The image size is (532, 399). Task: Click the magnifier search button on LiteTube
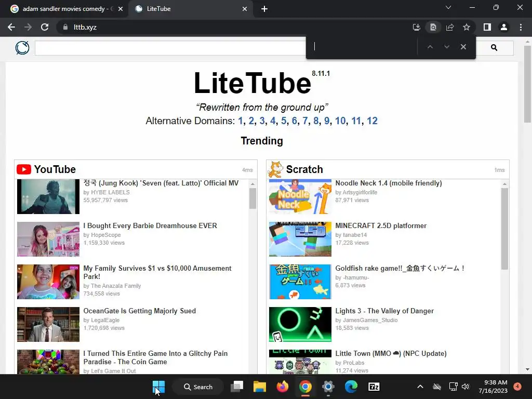(x=494, y=48)
